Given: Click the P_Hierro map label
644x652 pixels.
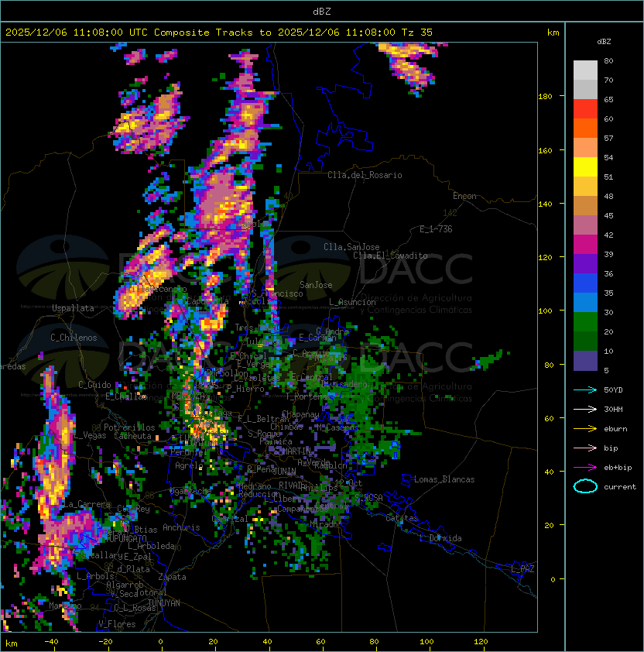Looking at the screenshot, I should (245, 389).
